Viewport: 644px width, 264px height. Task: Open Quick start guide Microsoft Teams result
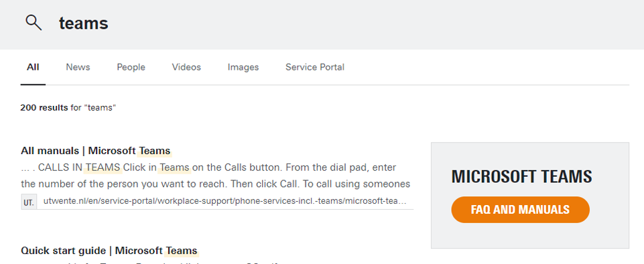(x=109, y=251)
